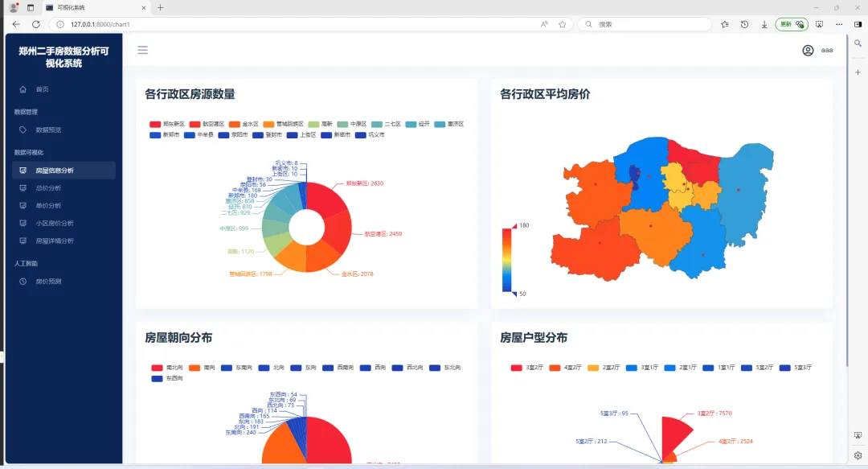Click the 中原区: 999 pie label

pos(234,228)
